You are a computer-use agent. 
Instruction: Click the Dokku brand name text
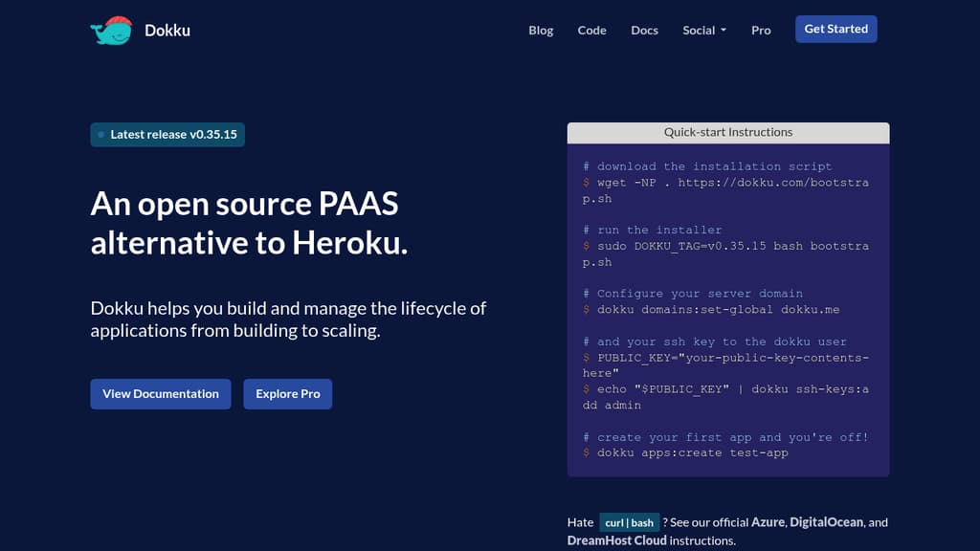pos(167,31)
